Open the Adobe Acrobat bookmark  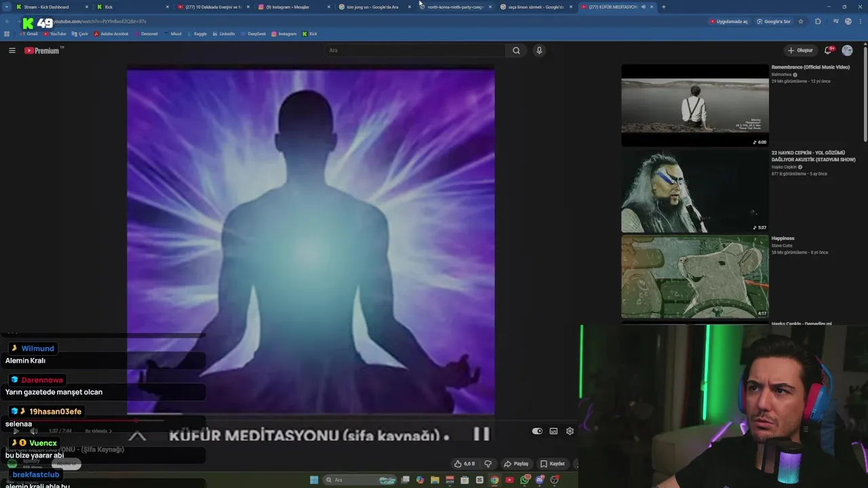click(x=111, y=33)
